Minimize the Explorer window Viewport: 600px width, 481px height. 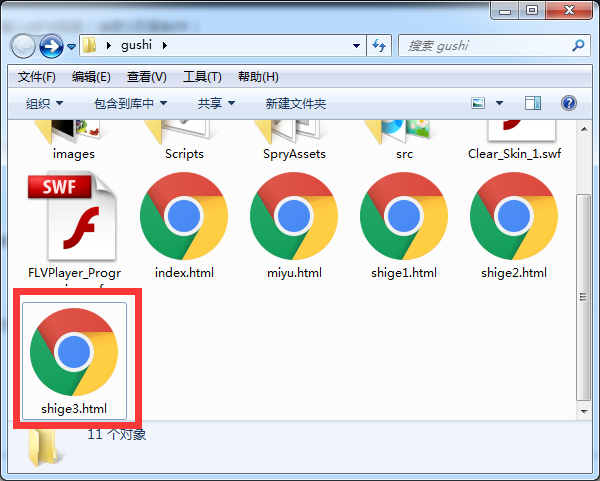[x=505, y=11]
